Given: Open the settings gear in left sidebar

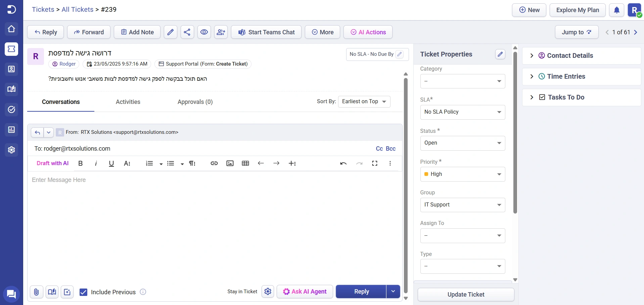Looking at the screenshot, I should click(x=11, y=150).
